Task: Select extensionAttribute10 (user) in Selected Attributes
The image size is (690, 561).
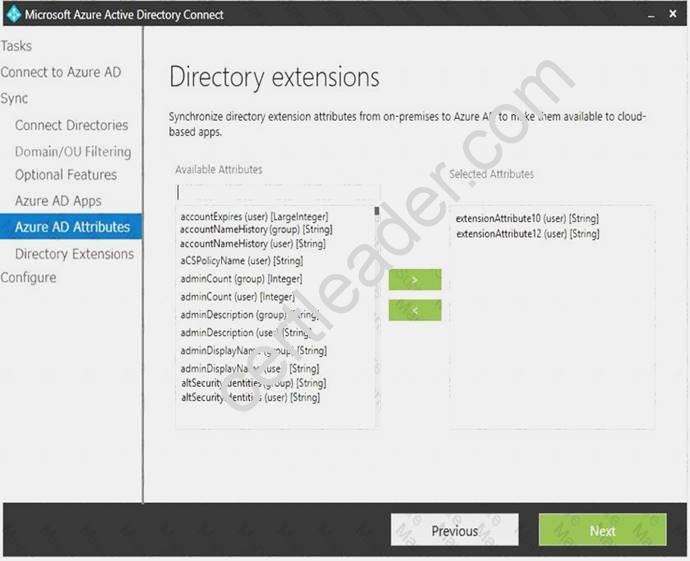Action: [527, 218]
